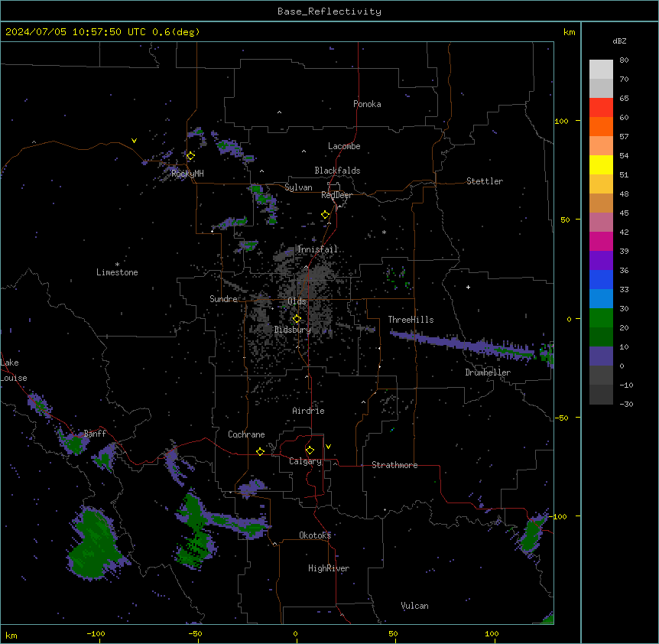Image resolution: width=659 pixels, height=644 pixels.
Task: Click the Sylvan label on map
Action: pos(298,187)
